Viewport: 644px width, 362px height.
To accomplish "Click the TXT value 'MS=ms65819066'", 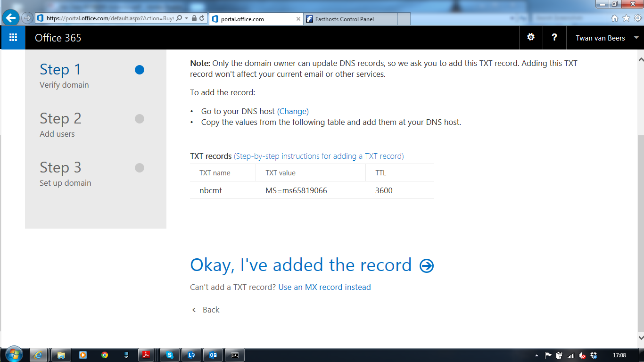I will (x=296, y=190).
